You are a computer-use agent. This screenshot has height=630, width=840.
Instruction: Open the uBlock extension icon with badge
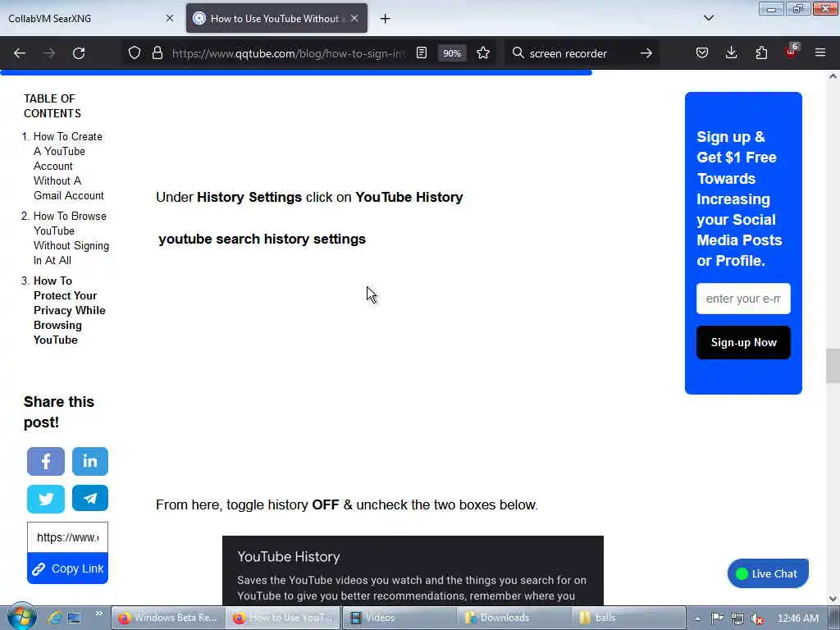pos(792,52)
